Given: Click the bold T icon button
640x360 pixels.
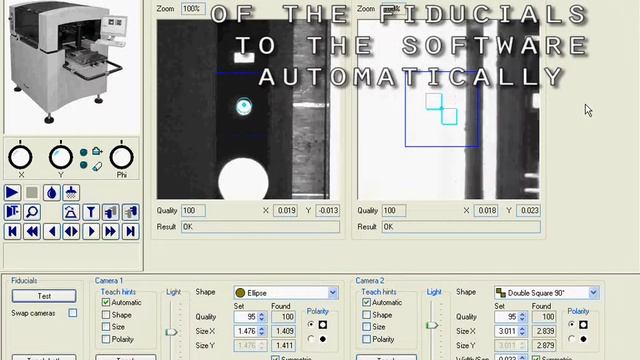Looking at the screenshot, I should coord(91,212).
